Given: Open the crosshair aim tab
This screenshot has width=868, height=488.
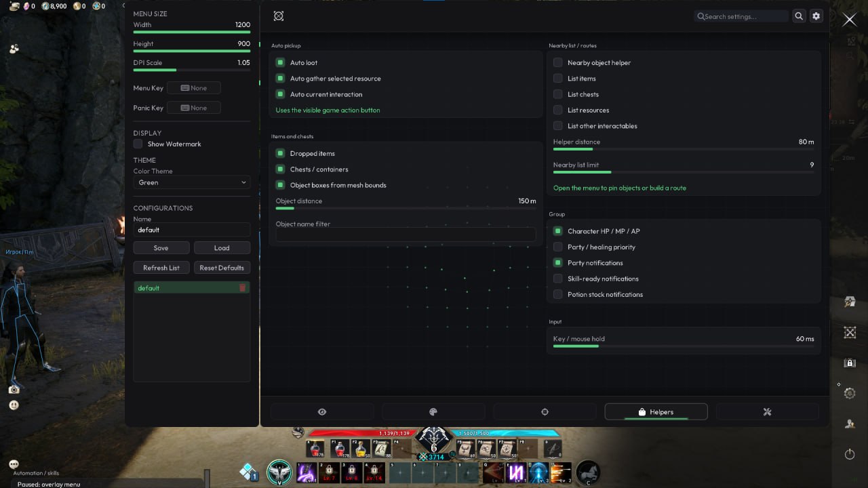Looking at the screenshot, I should click(545, 412).
